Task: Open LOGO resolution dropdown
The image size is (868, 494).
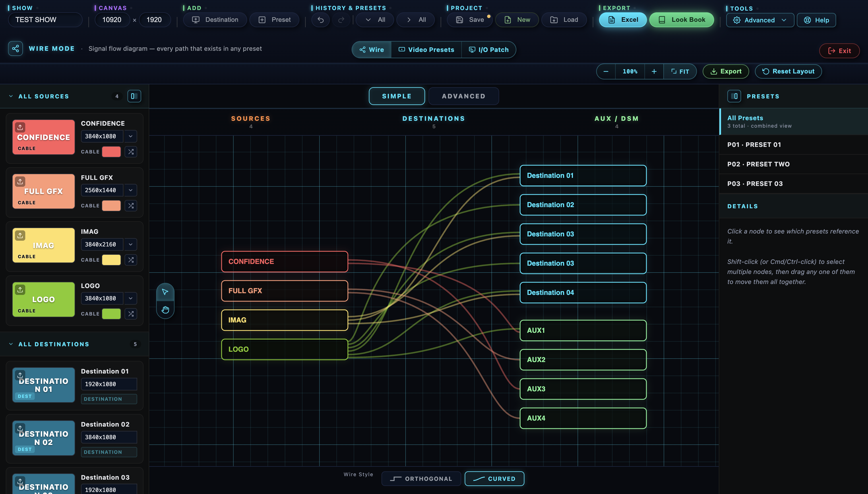Action: pyautogui.click(x=130, y=298)
